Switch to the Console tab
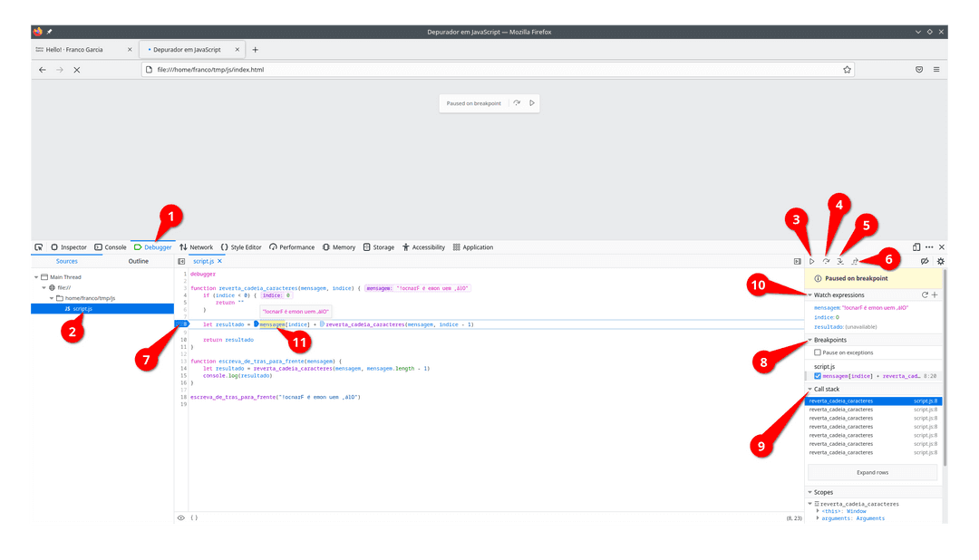Image resolution: width=979 pixels, height=560 pixels. 114,246
